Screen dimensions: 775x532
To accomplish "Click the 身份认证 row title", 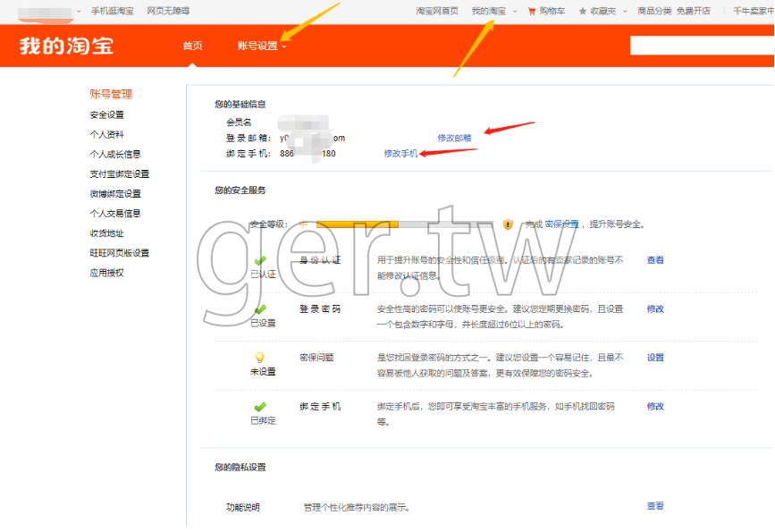I will coord(320,260).
